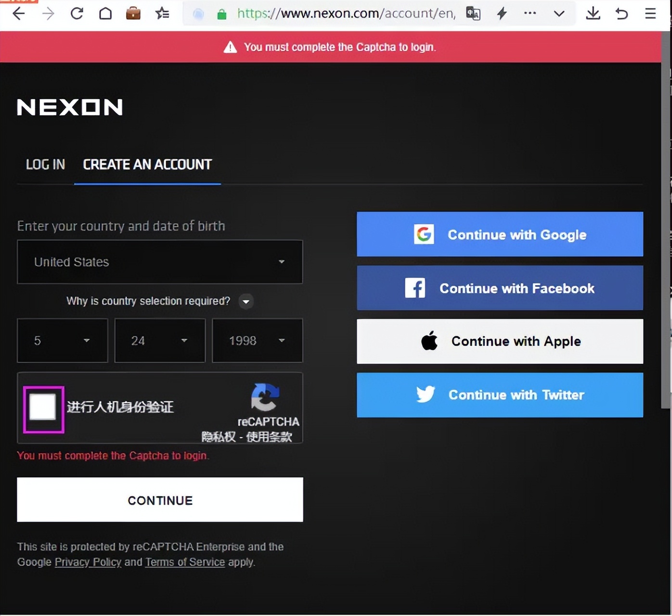Viewport: 672px width, 616px height.
Task: Go back with the browser back arrow
Action: pyautogui.click(x=19, y=13)
